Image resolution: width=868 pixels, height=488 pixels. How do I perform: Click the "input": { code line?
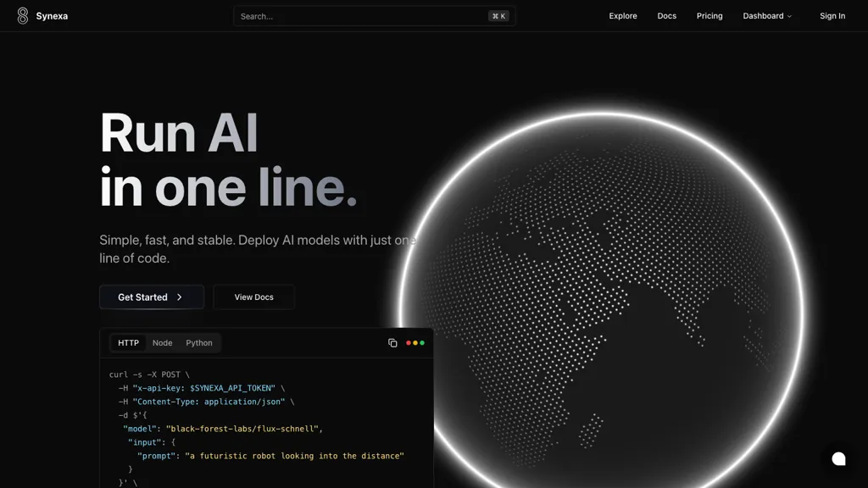pyautogui.click(x=151, y=442)
